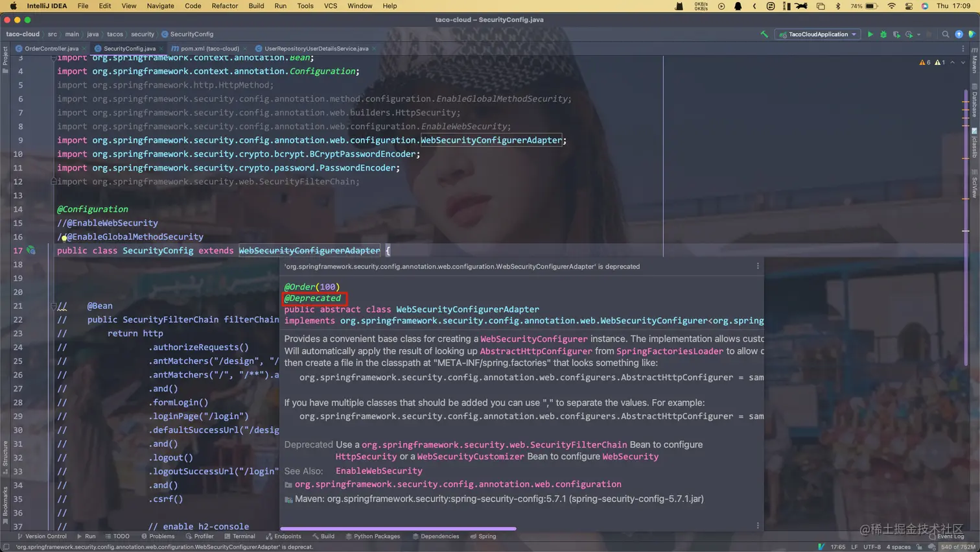Screen dimensions: 980x552
Task: Open the Structure tool window stripe
Action: click(x=5, y=457)
